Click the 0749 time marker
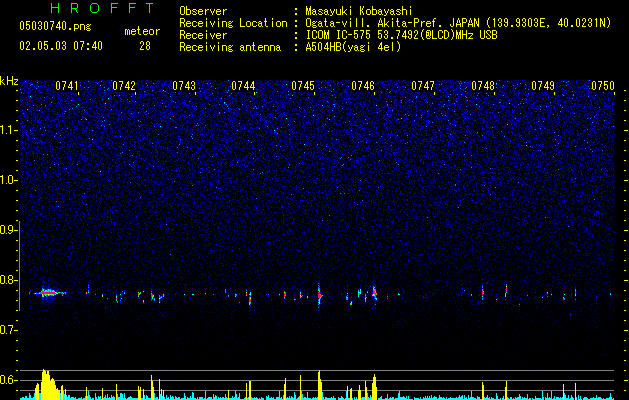Screen dimensions: 629x400 (543, 86)
